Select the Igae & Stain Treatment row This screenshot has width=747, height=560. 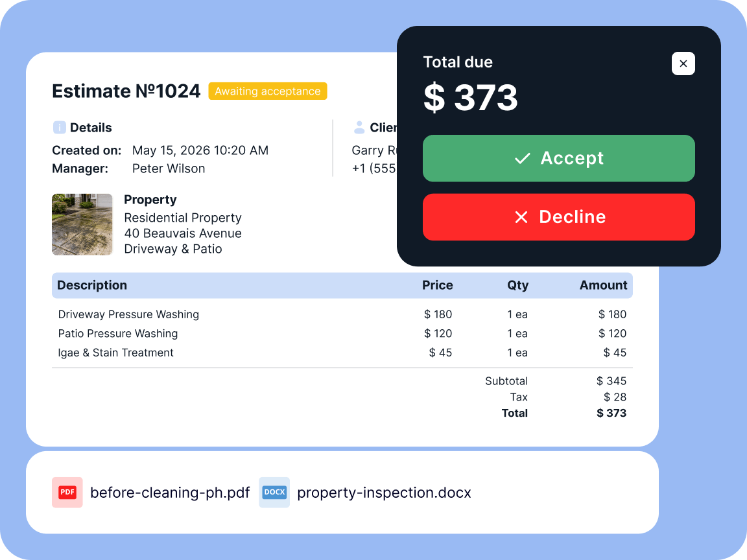(342, 353)
